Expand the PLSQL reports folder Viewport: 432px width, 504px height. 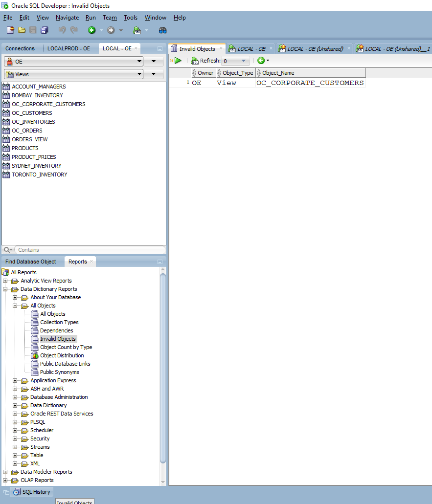(15, 422)
